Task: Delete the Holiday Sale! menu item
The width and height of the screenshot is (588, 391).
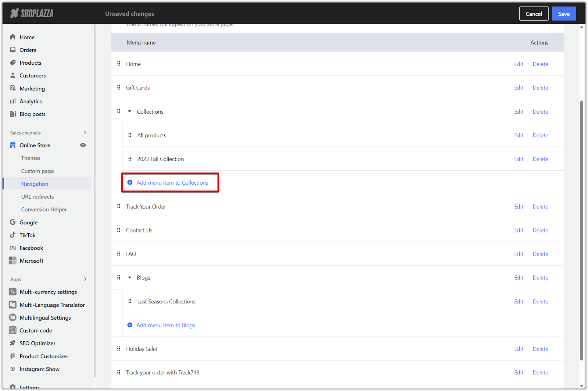Action: tap(540, 349)
